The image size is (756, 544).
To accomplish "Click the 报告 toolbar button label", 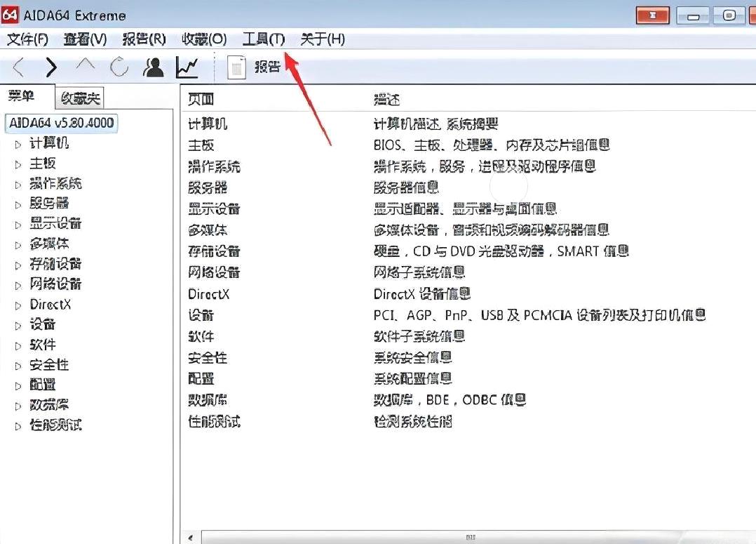I will pyautogui.click(x=268, y=67).
